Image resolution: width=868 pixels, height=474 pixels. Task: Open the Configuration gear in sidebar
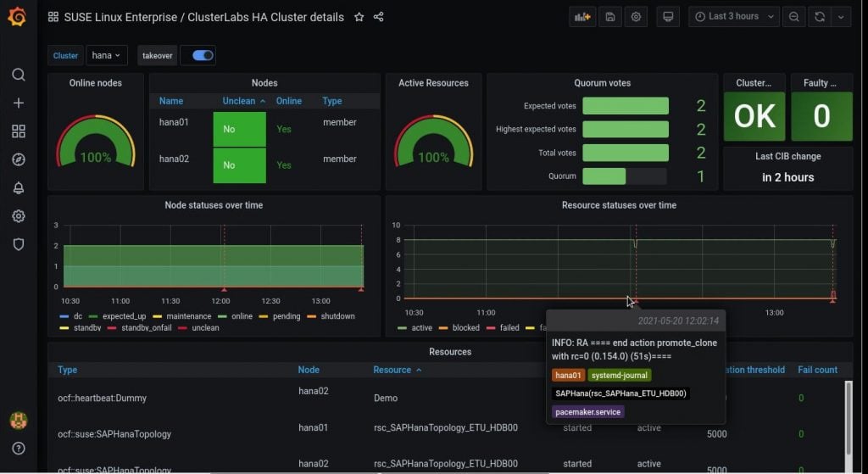click(19, 216)
